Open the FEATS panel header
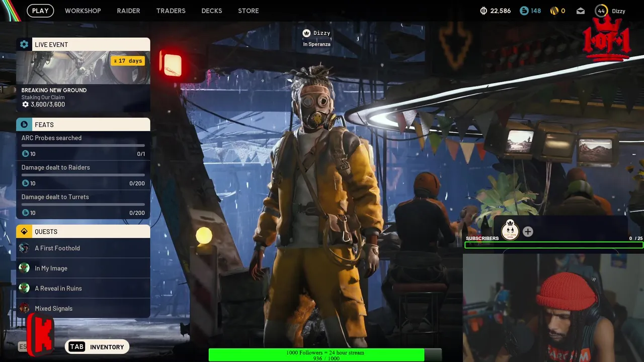 pyautogui.click(x=83, y=124)
